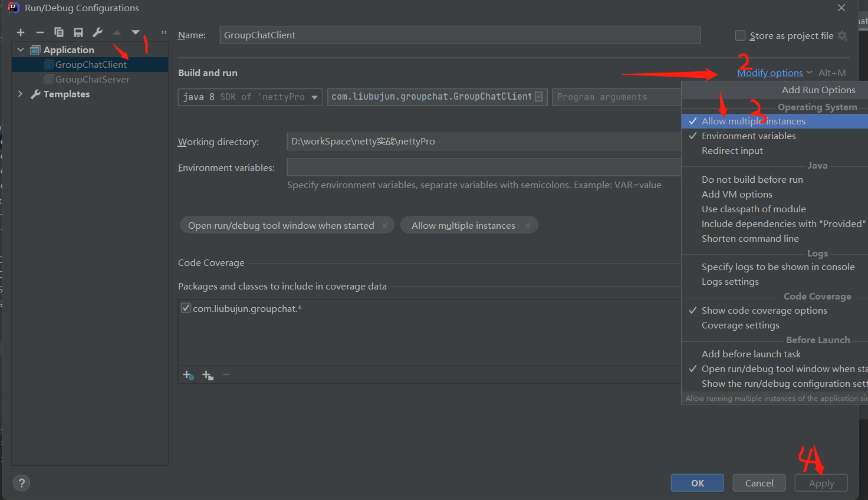Click the Program arguments field
Viewport: 868px width, 500px height.
[617, 97]
